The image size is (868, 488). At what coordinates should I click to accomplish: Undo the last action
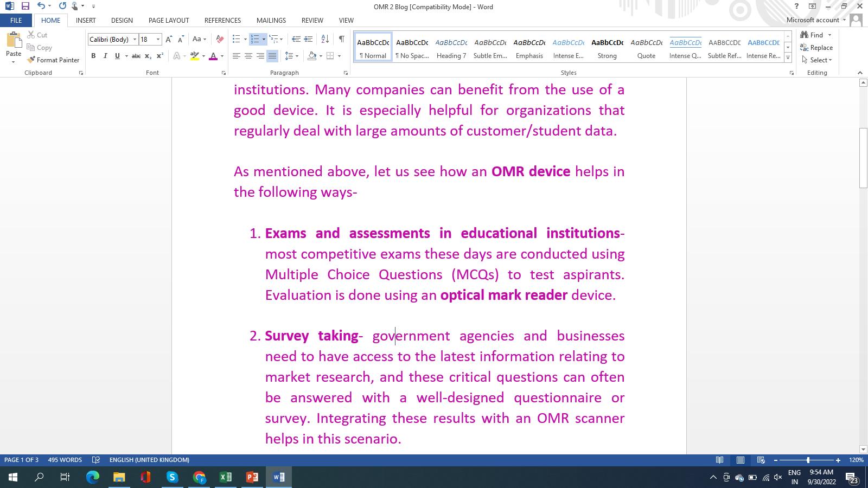41,7
